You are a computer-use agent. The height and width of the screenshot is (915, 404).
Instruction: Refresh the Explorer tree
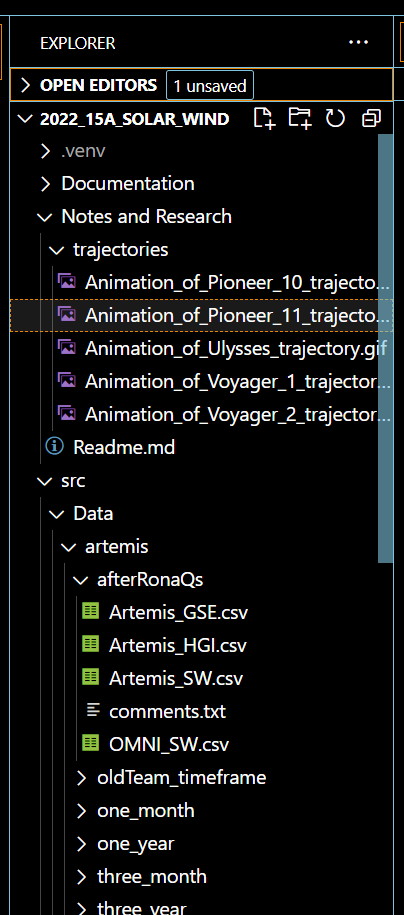[335, 118]
